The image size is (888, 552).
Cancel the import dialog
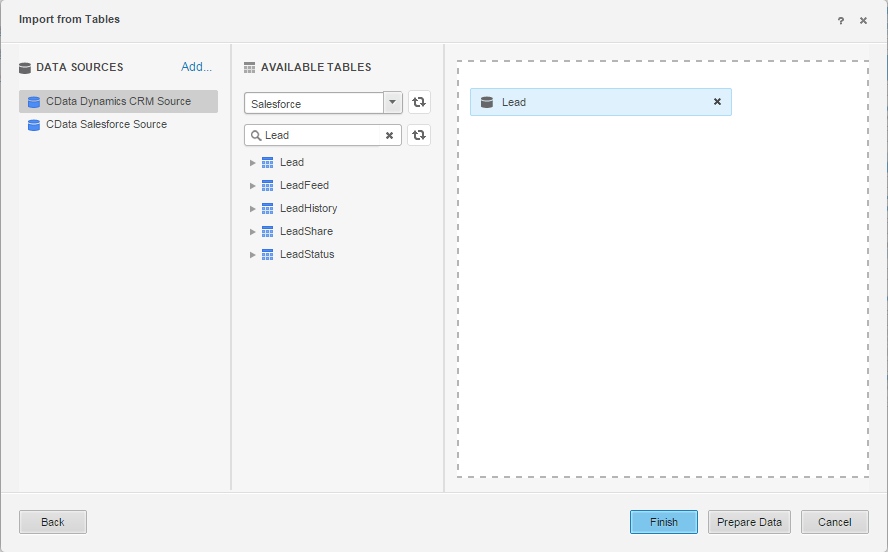click(x=834, y=522)
